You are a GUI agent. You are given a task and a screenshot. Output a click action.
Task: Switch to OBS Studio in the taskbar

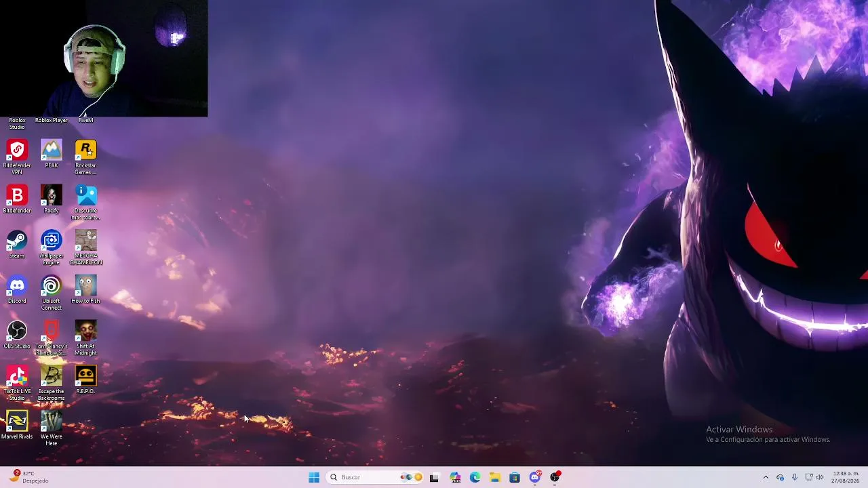tap(555, 477)
